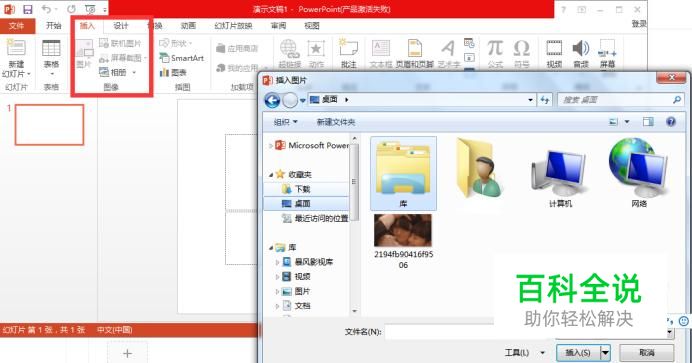Viewport: 692px width, 363px height.
Task: Open dialog help with question mark icon
Action: [671, 122]
